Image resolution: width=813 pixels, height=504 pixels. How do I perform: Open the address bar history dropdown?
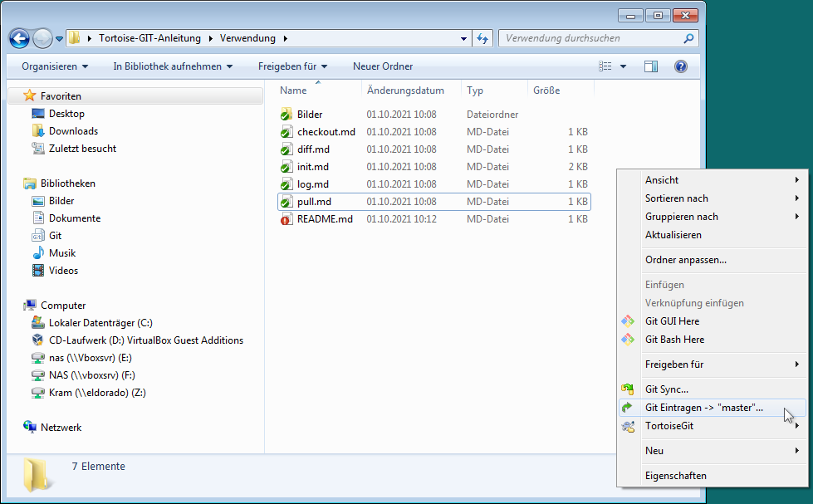coord(463,38)
